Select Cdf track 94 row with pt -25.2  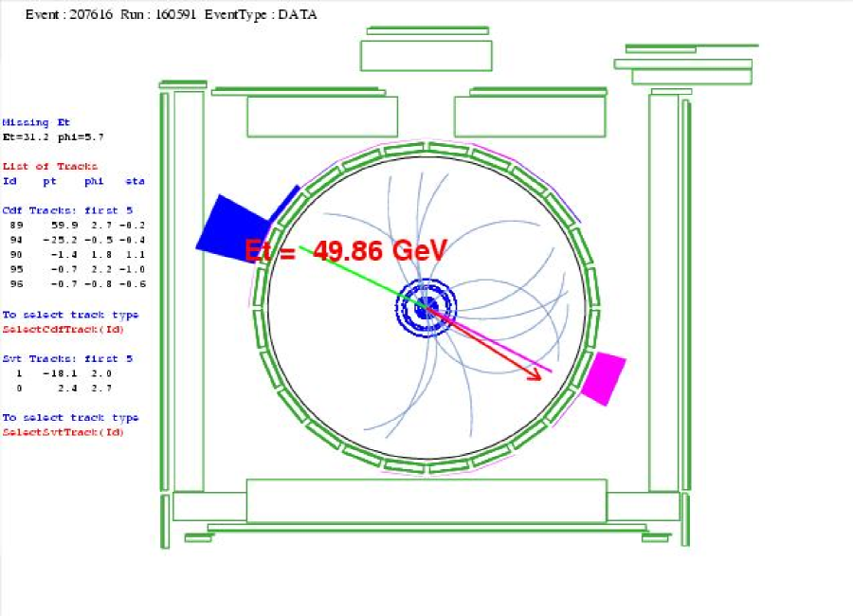[x=74, y=241]
